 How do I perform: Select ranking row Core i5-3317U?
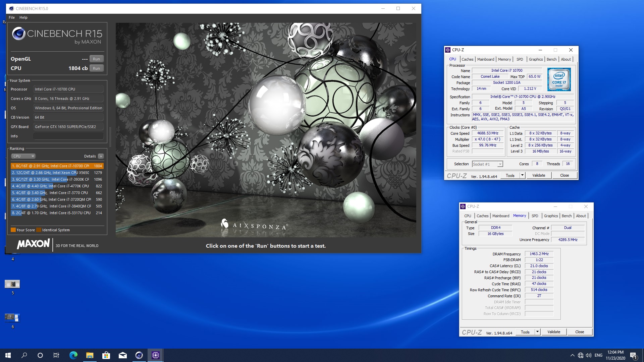click(57, 213)
